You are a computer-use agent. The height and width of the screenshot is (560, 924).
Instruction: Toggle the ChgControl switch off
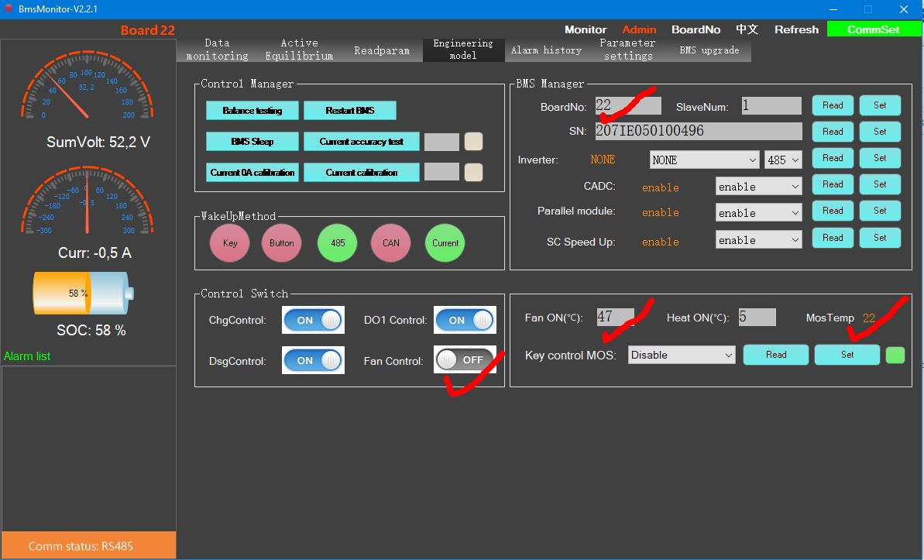pos(313,320)
